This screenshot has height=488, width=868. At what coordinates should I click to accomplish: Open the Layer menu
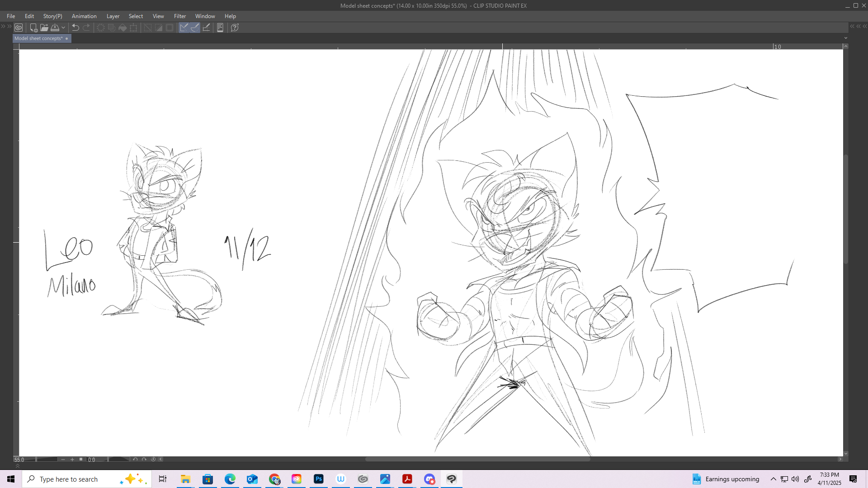113,16
